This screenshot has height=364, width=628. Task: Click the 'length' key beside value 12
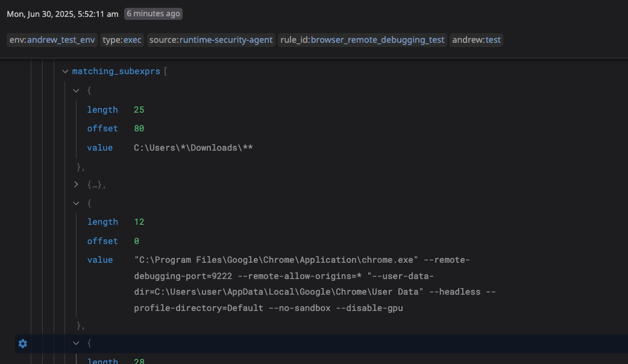[x=102, y=222]
